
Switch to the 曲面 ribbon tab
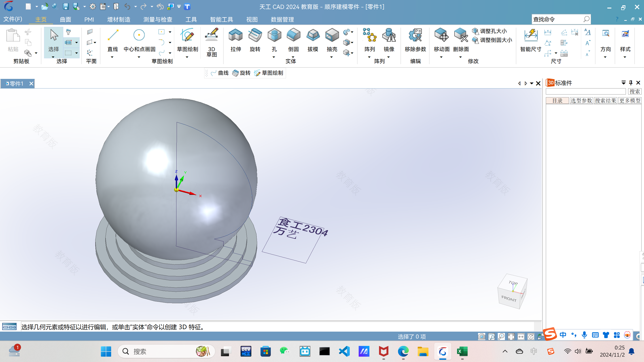[66, 19]
